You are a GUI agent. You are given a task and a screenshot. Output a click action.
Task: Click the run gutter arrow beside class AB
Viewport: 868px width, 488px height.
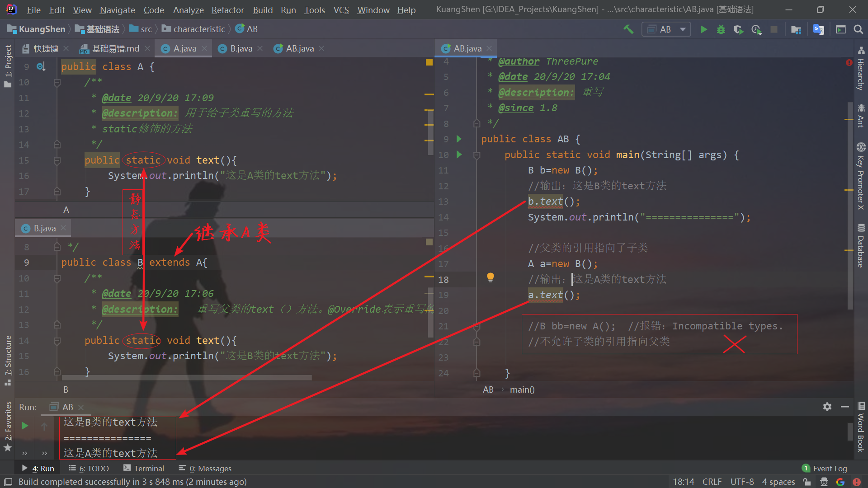459,139
